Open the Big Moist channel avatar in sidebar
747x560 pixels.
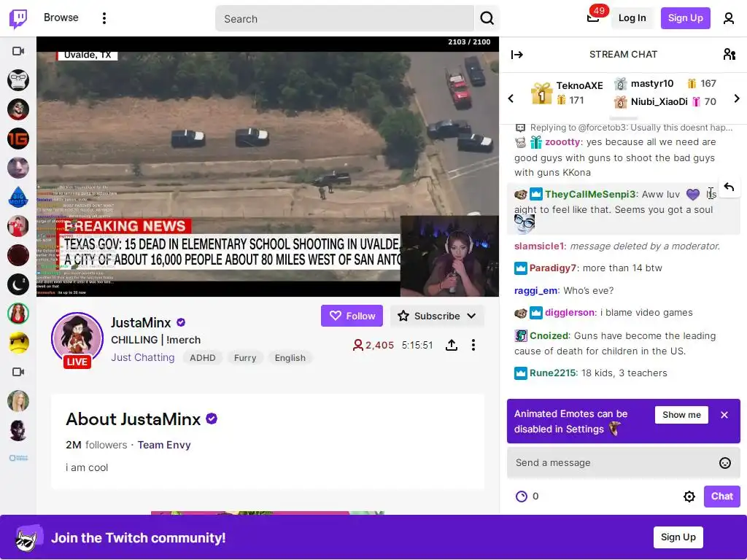click(18, 197)
